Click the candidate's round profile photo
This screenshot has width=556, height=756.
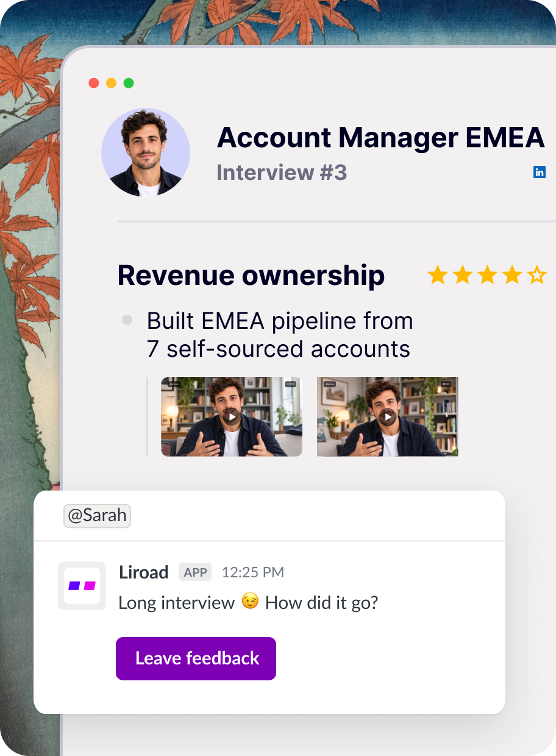(x=146, y=153)
